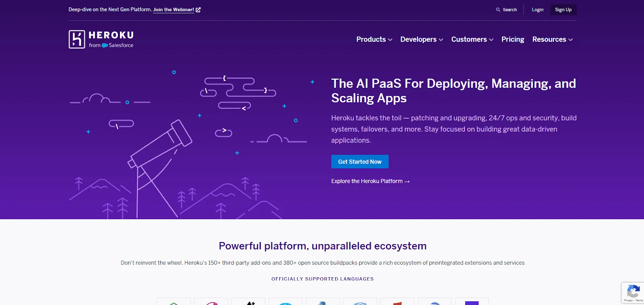Open the Resources menu

coord(553,39)
